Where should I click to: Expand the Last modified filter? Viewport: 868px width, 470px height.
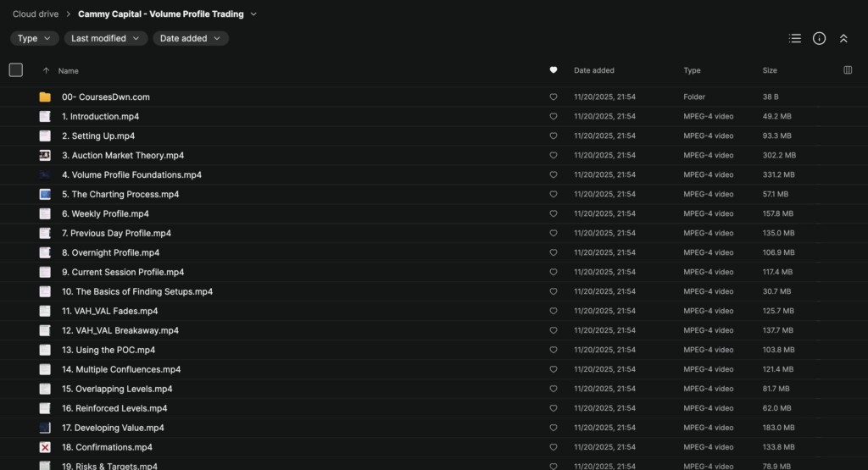(105, 38)
